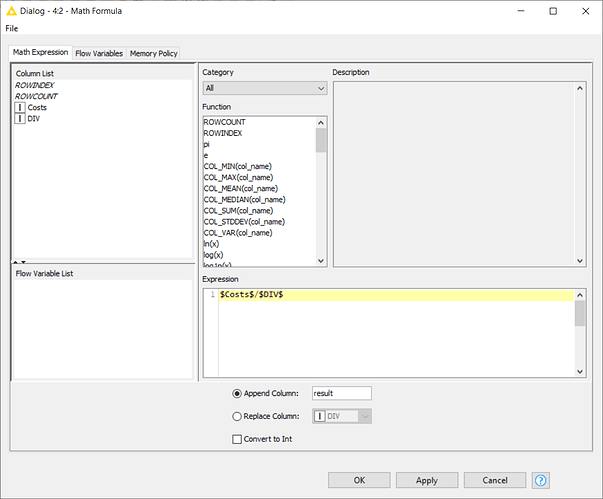Click the OK button
This screenshot has width=603, height=499.
pyautogui.click(x=359, y=480)
